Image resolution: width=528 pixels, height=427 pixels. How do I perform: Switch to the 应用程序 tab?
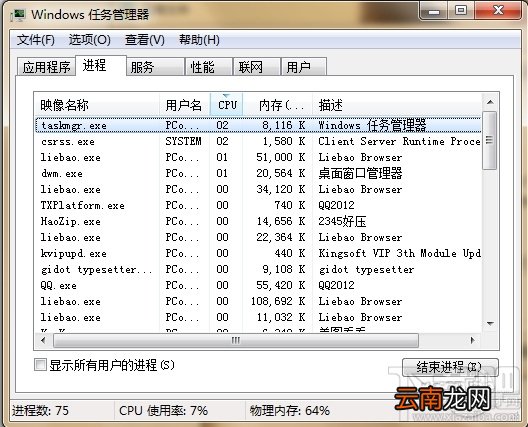pos(46,67)
